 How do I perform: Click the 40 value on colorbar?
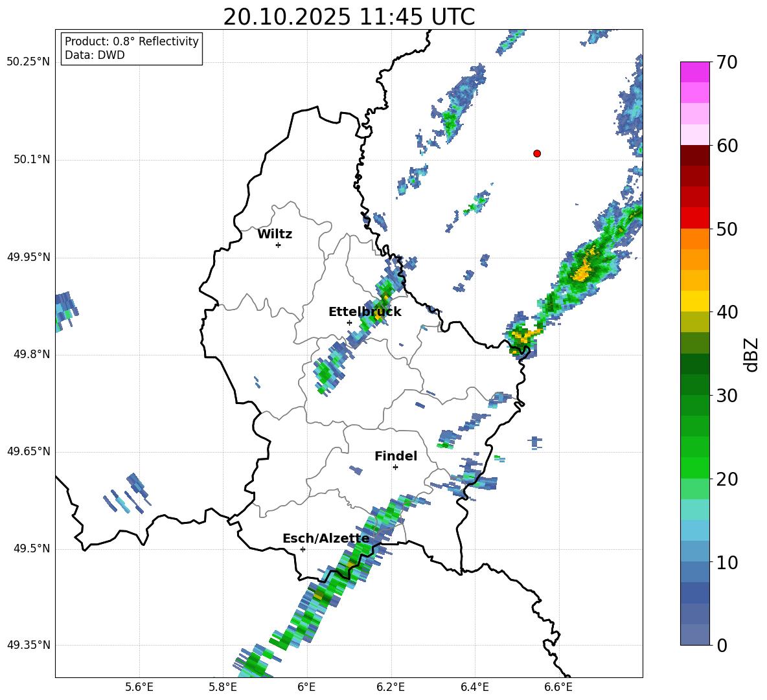727,312
